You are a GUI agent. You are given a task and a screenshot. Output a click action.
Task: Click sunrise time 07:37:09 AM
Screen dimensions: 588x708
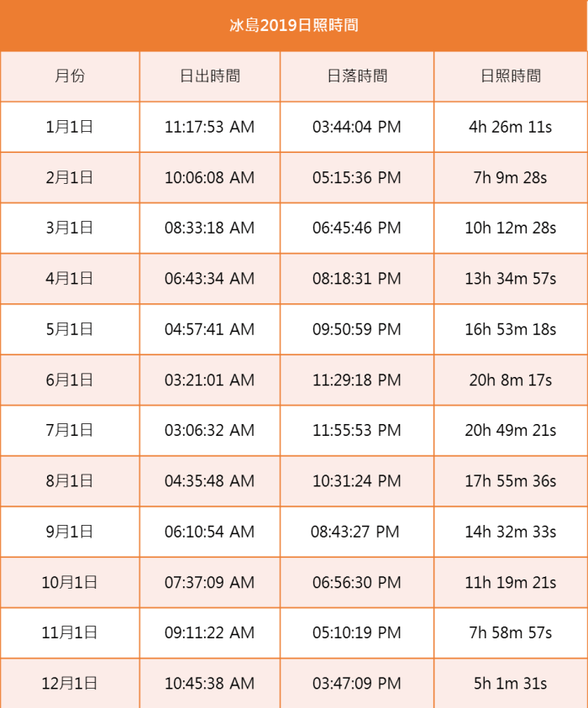(209, 583)
